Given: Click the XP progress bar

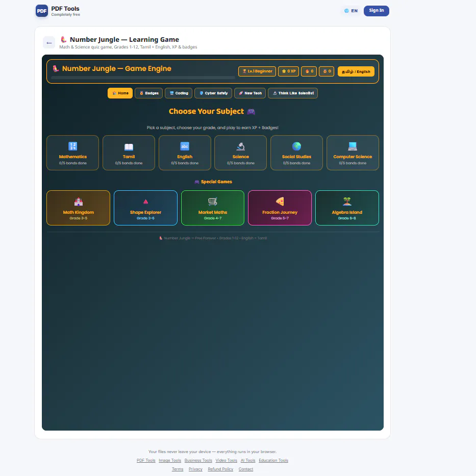Looking at the screenshot, I should pos(143,78).
